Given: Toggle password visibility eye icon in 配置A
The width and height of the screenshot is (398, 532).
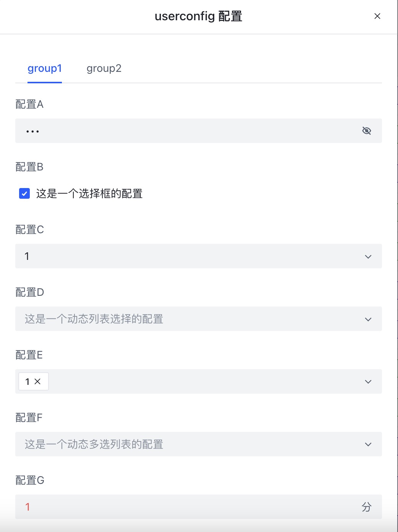Looking at the screenshot, I should (366, 131).
